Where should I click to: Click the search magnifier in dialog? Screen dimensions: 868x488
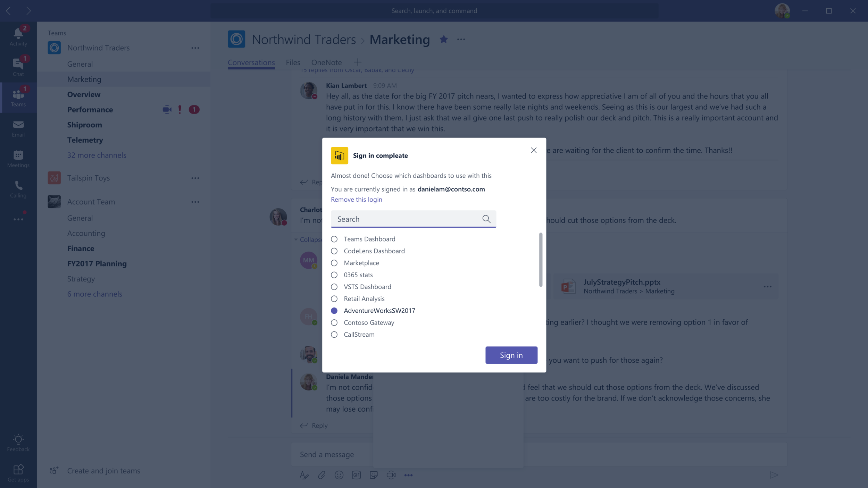(x=486, y=219)
